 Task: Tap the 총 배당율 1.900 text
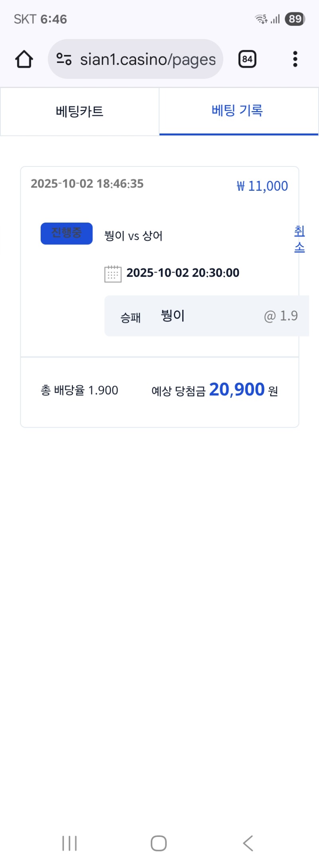(x=79, y=390)
